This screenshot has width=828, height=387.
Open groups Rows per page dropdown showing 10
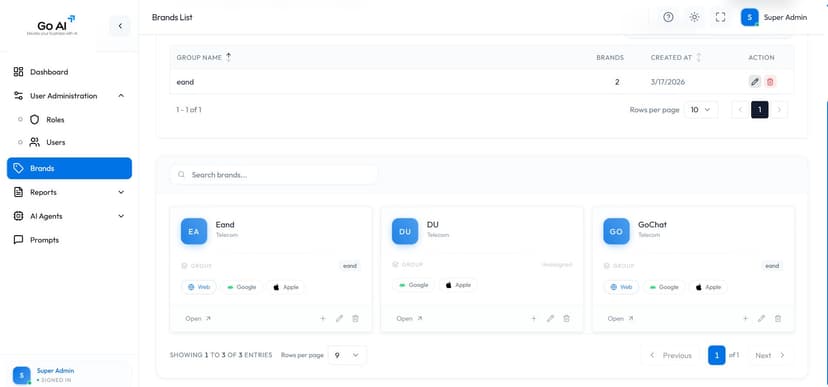tap(701, 110)
